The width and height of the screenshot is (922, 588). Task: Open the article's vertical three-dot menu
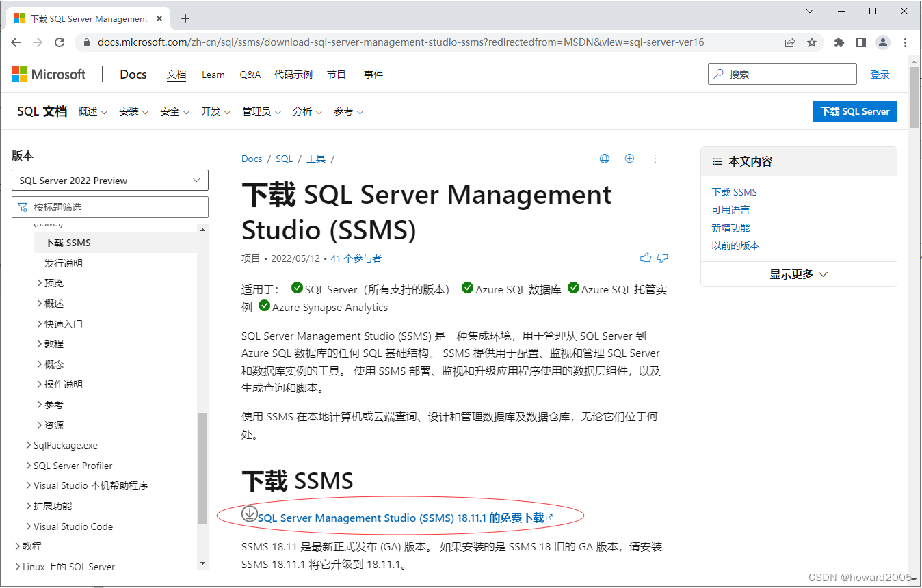click(655, 159)
